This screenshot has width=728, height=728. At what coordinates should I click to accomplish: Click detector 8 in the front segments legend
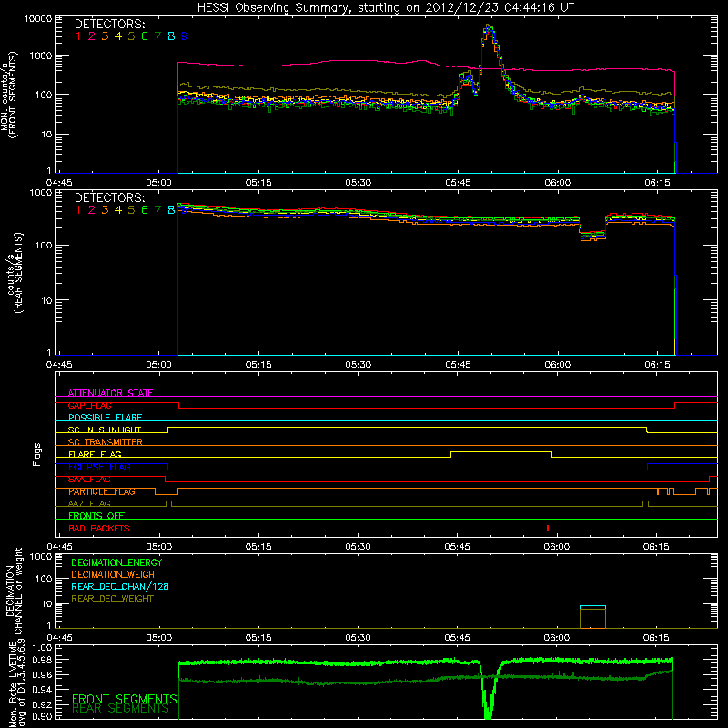click(x=171, y=36)
